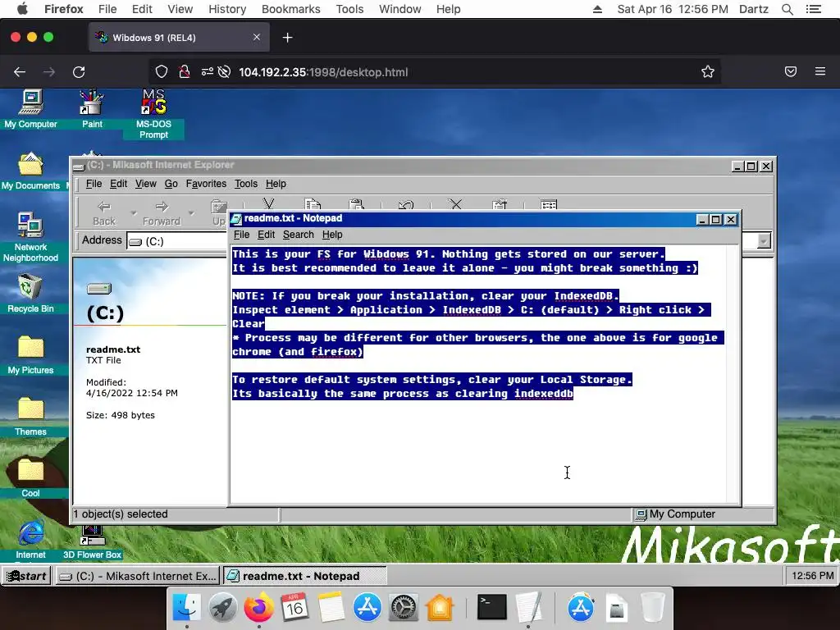Image resolution: width=840 pixels, height=630 pixels.
Task: Open the Trash in the Dock
Action: 652,608
